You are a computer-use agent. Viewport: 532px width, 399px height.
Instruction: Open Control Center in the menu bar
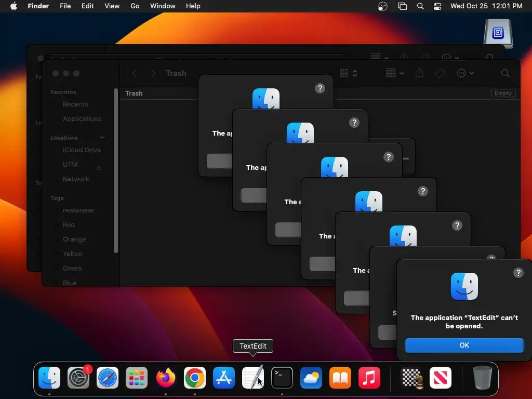(x=437, y=6)
